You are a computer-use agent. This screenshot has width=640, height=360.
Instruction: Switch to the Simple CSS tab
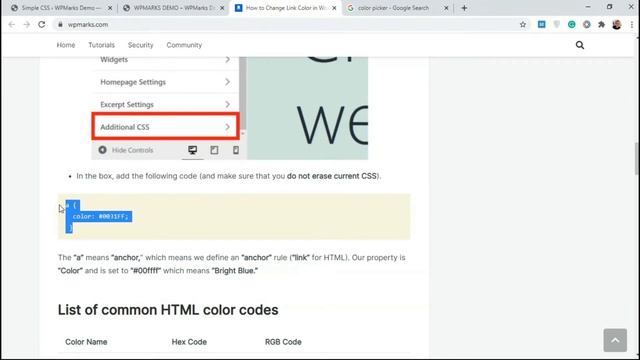pos(61,8)
